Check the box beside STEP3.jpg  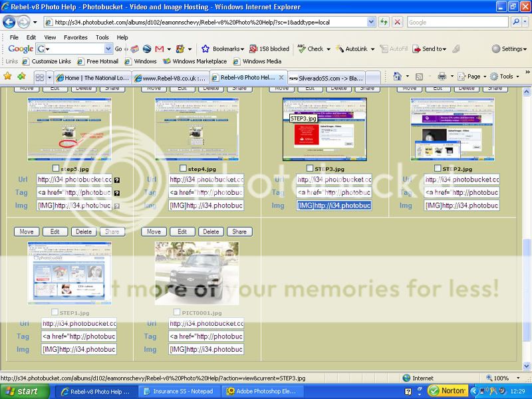click(310, 169)
